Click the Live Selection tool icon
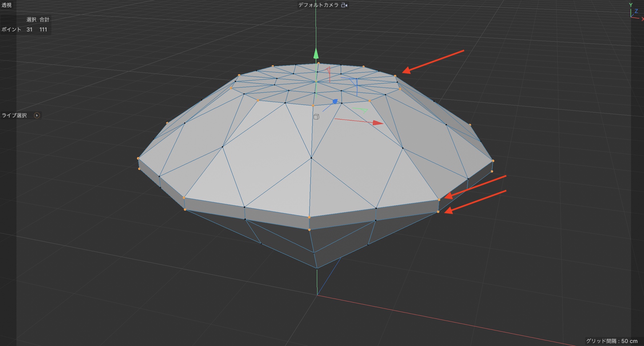 37,115
